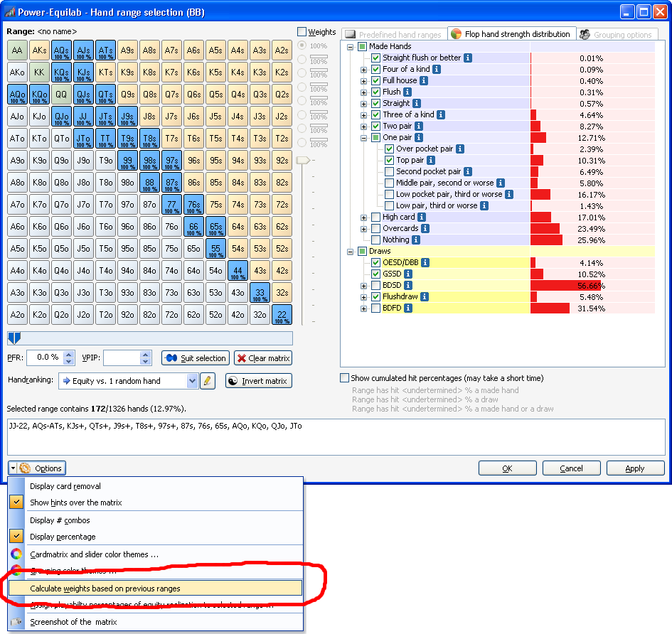672x634 pixels.
Task: Click the info icon next to Four of a kind
Action: [437, 69]
